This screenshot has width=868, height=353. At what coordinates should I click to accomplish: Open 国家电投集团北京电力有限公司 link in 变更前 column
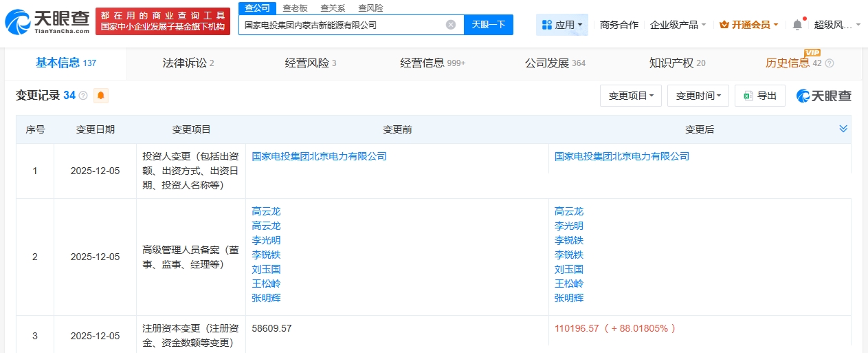(319, 156)
